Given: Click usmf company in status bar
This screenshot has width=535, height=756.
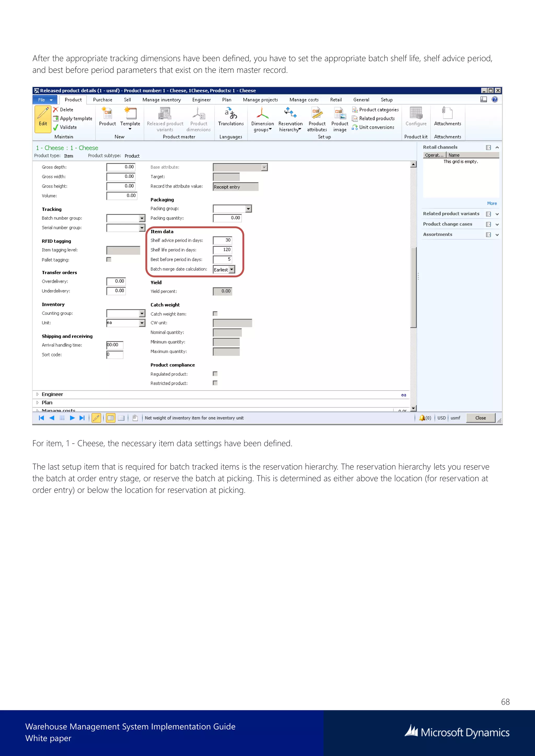Looking at the screenshot, I should pyautogui.click(x=456, y=418).
